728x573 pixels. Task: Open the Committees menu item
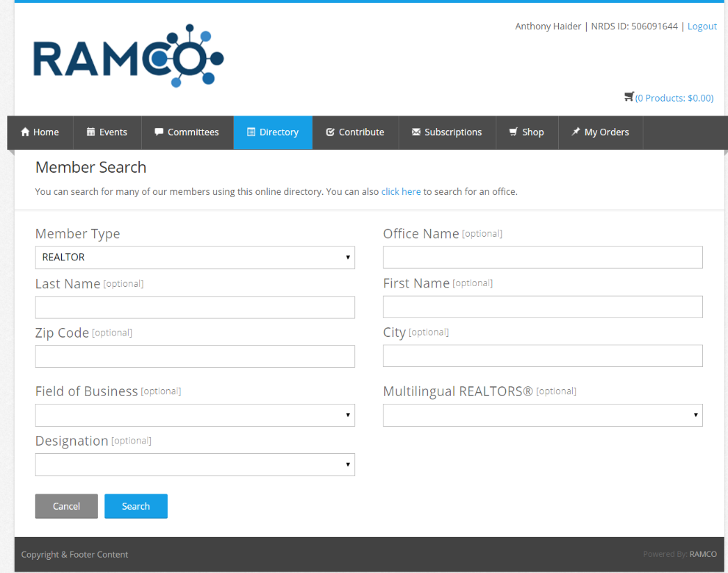tap(187, 132)
